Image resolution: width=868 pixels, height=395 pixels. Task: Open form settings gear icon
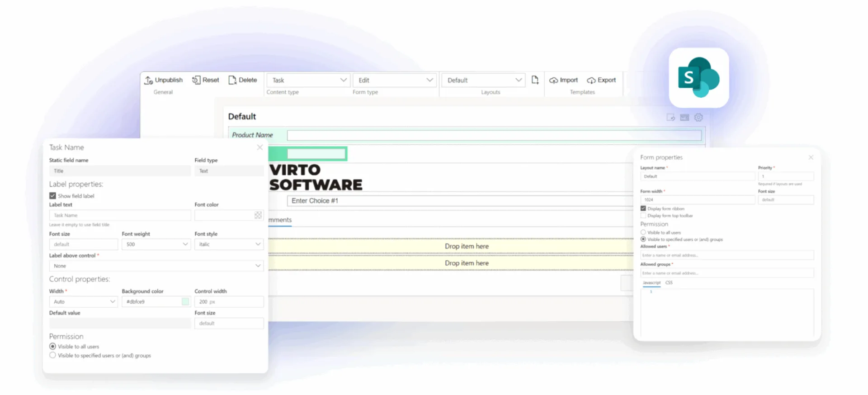tap(698, 117)
